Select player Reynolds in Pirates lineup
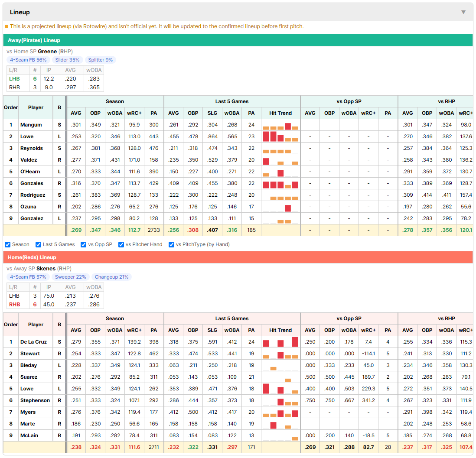 pos(32,148)
